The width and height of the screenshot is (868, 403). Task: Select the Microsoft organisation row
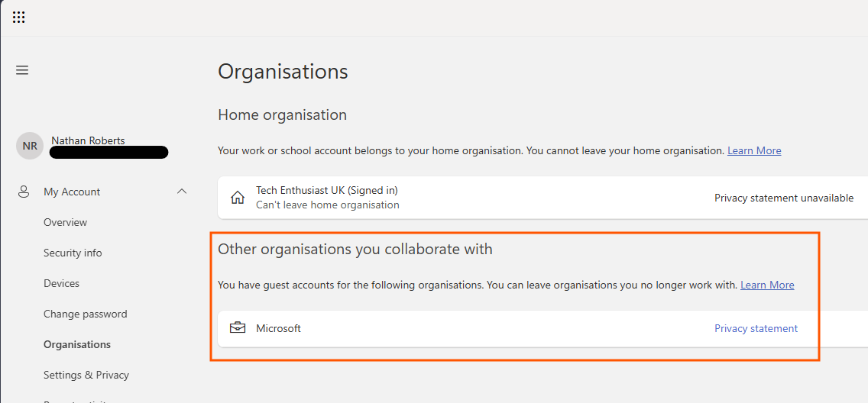[x=542, y=328]
